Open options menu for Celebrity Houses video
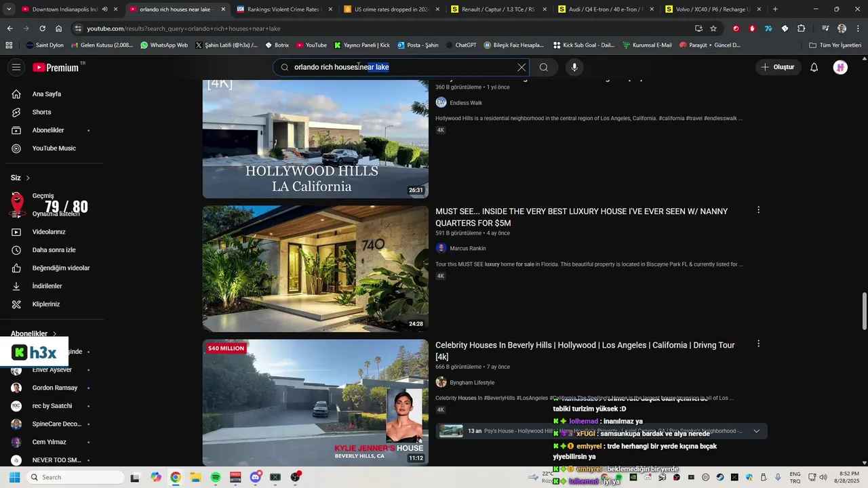This screenshot has height=488, width=868. click(758, 344)
